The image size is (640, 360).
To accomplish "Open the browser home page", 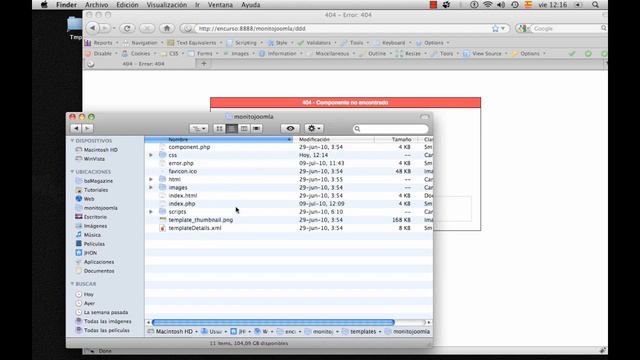I will (x=167, y=28).
